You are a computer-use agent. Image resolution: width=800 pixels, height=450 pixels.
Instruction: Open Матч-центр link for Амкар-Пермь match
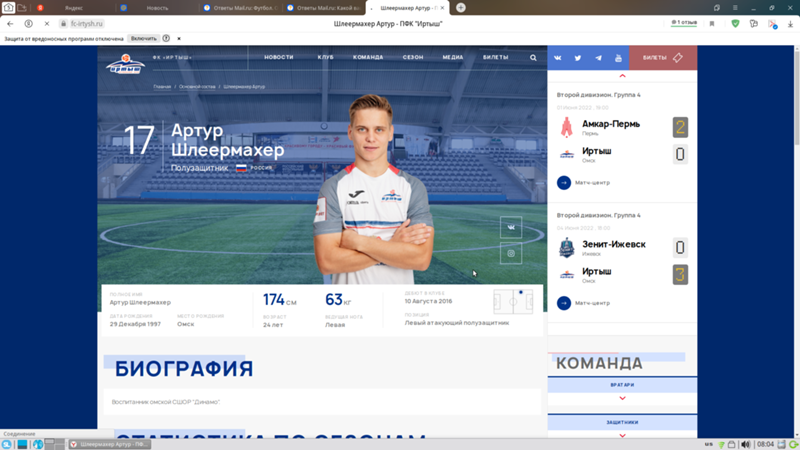click(592, 183)
